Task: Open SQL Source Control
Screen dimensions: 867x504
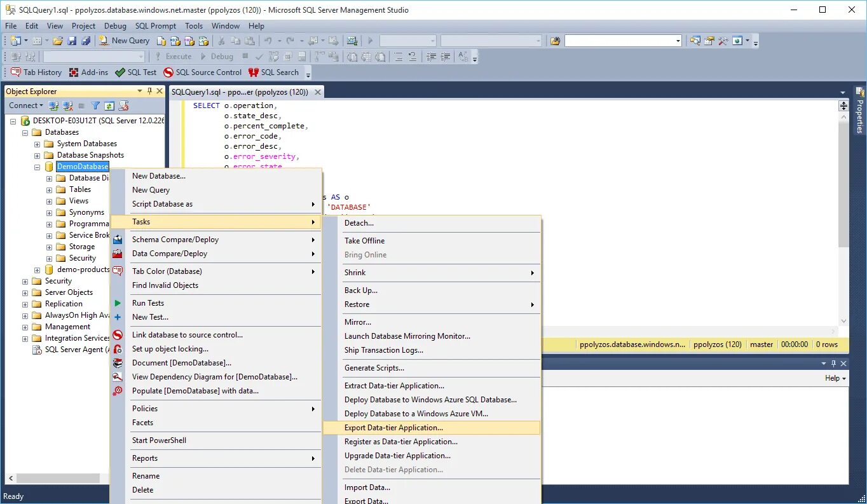Action: 202,72
